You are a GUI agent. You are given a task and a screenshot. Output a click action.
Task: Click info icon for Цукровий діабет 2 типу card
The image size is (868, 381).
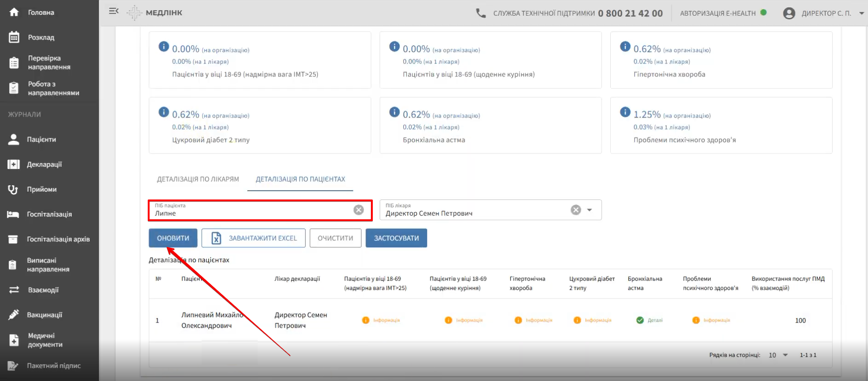click(x=164, y=112)
